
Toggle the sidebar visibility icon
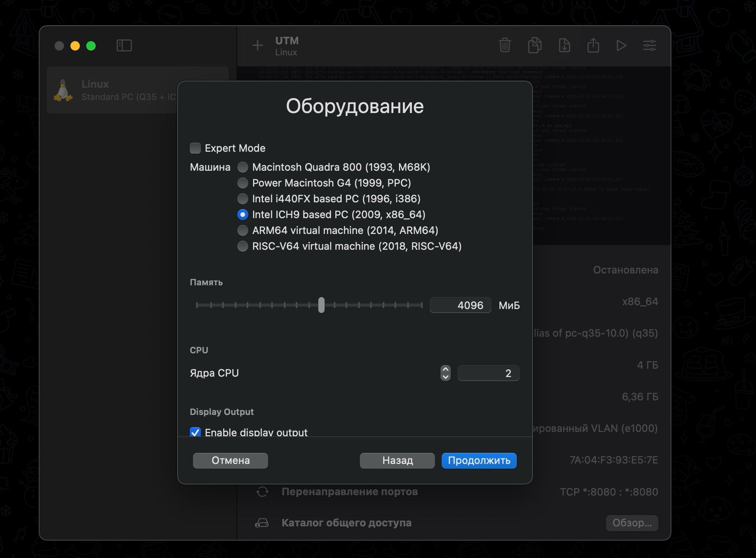(124, 45)
